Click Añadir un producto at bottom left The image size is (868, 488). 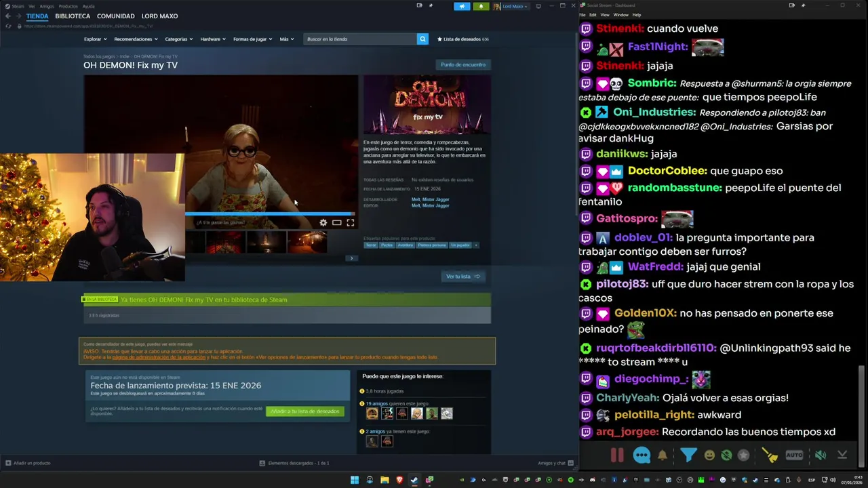tap(28, 463)
